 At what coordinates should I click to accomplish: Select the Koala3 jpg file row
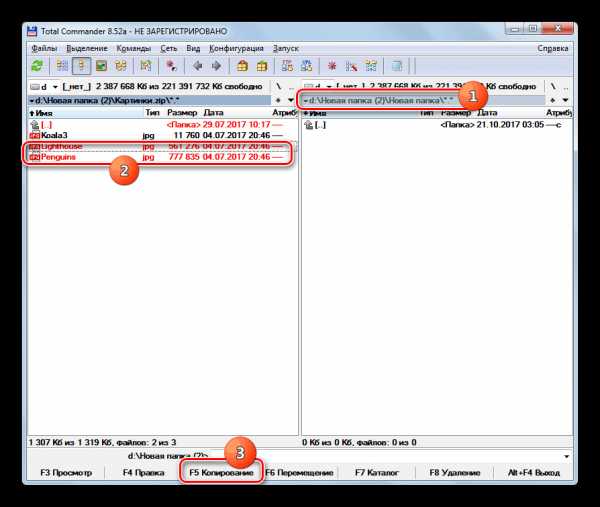(163, 135)
